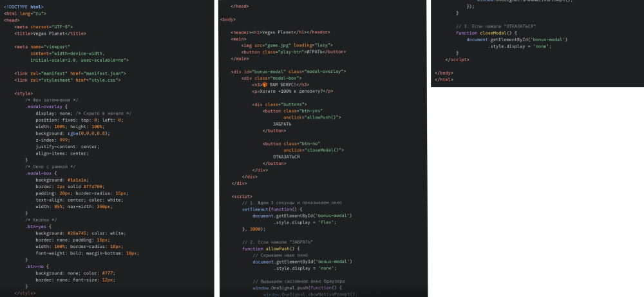Click the setTimeout function call
This screenshot has width=644, height=297.
pos(256,209)
